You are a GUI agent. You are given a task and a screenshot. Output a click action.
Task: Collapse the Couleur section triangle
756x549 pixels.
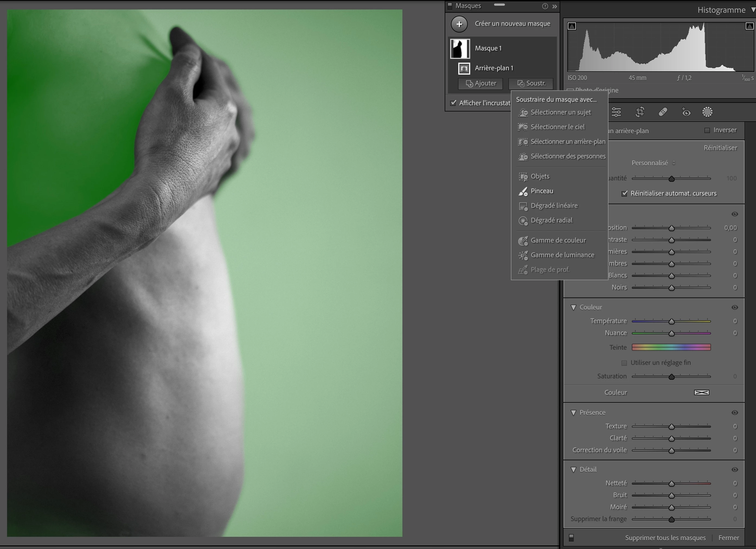pos(573,307)
